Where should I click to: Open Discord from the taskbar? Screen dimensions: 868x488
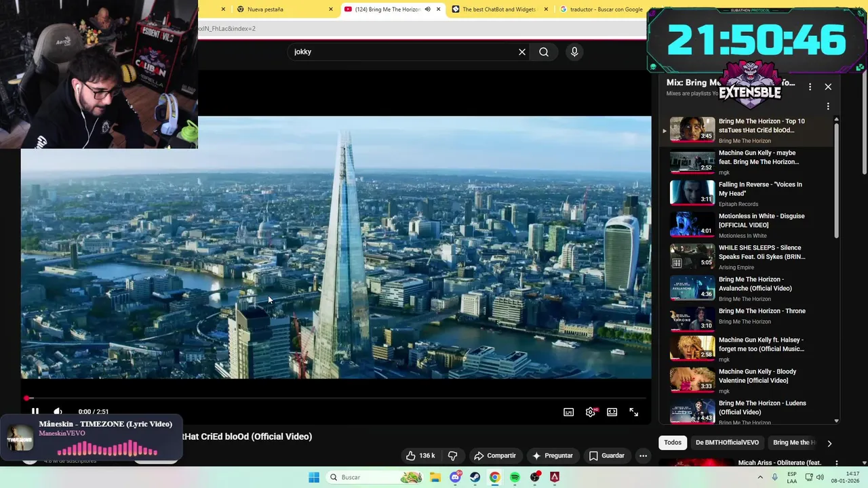click(456, 477)
